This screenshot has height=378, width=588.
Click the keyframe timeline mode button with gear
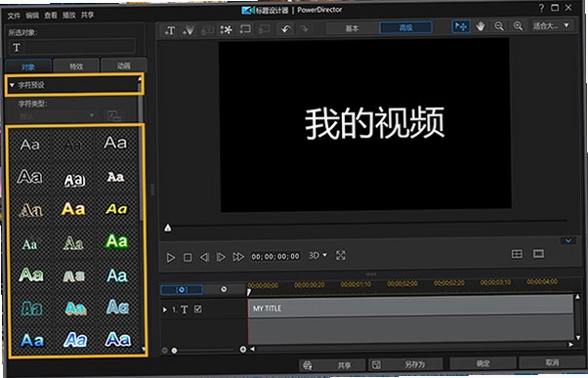pos(182,290)
